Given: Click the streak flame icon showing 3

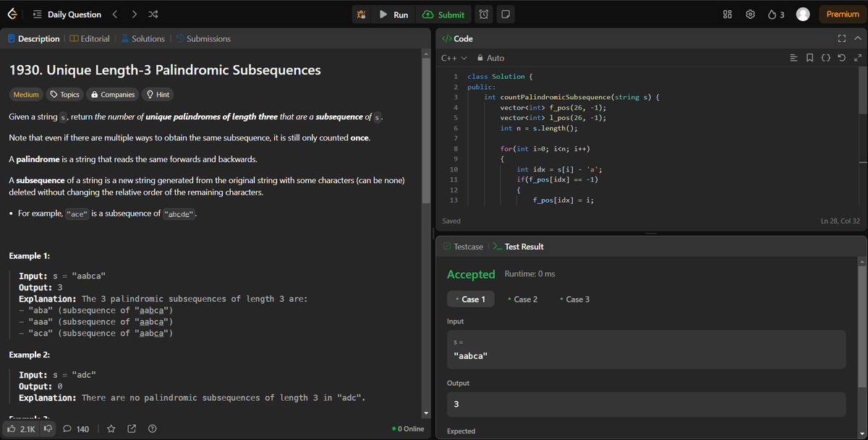Looking at the screenshot, I should click(775, 14).
